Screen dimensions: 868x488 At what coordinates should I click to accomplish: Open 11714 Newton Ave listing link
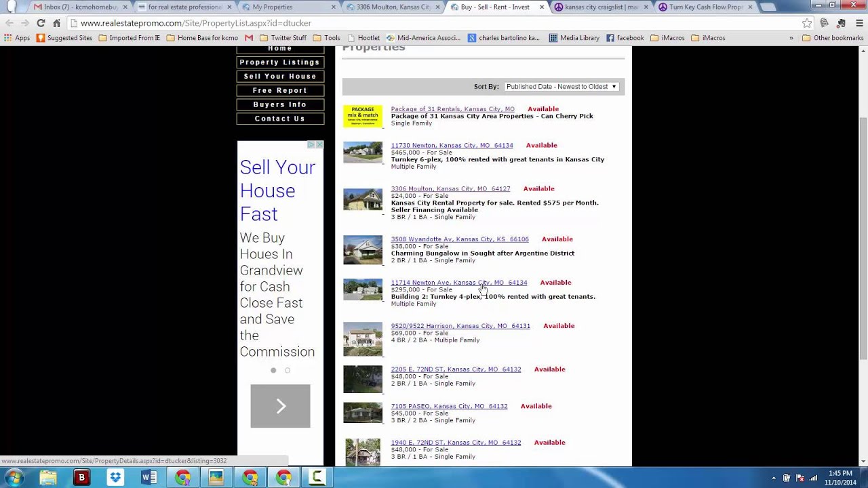[x=459, y=283]
